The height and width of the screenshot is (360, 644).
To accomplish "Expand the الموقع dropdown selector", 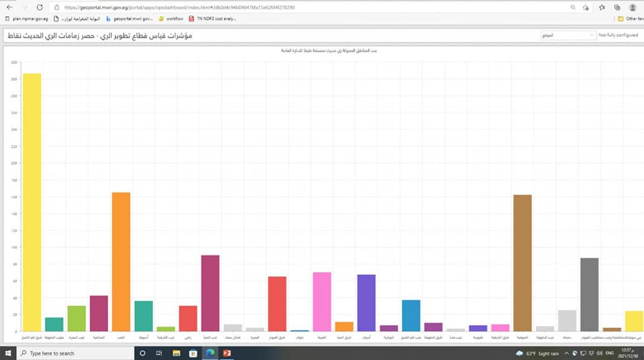I will [567, 35].
